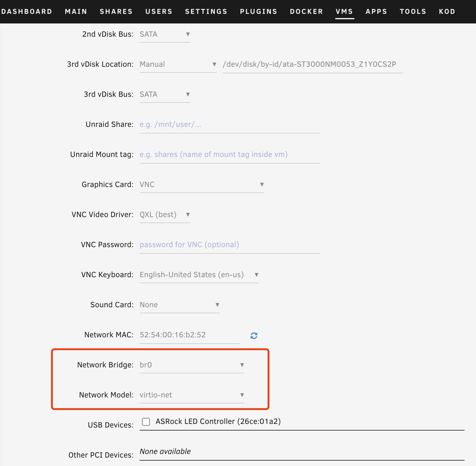Click the regenerate Network MAC refresh icon

(x=254, y=336)
